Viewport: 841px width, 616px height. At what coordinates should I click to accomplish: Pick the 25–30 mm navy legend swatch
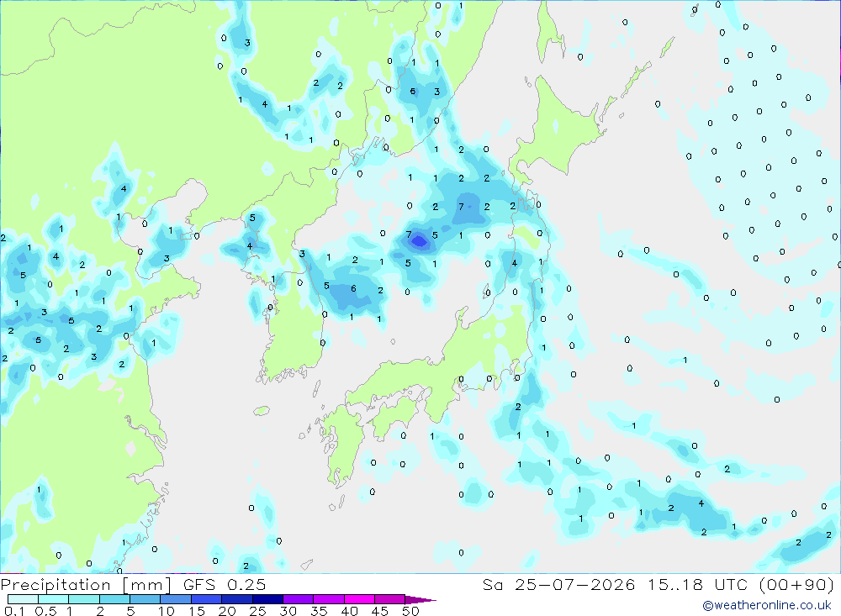(267, 599)
